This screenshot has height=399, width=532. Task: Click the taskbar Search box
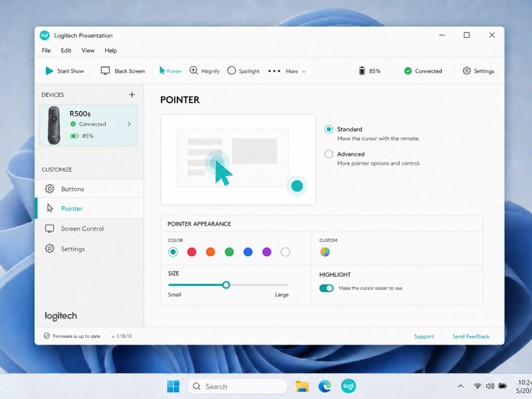[x=237, y=386]
